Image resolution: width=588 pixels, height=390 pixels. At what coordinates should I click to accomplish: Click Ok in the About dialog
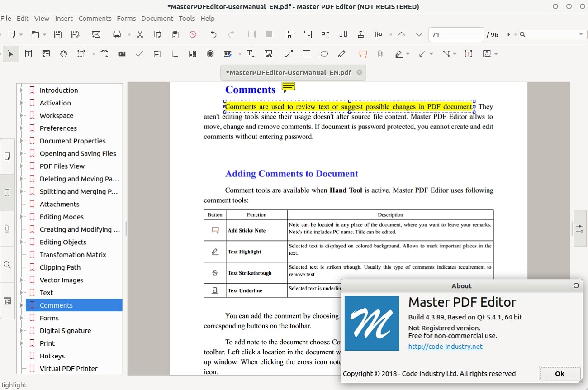[x=560, y=373]
